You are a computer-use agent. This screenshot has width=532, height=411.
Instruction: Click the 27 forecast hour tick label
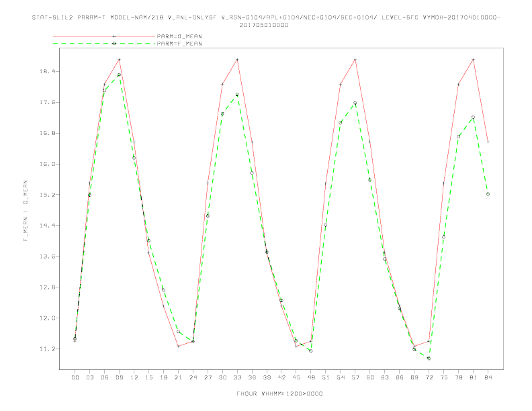point(208,377)
